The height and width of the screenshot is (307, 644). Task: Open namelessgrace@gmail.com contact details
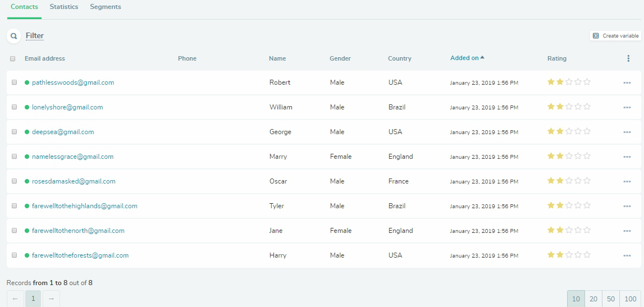(x=72, y=157)
